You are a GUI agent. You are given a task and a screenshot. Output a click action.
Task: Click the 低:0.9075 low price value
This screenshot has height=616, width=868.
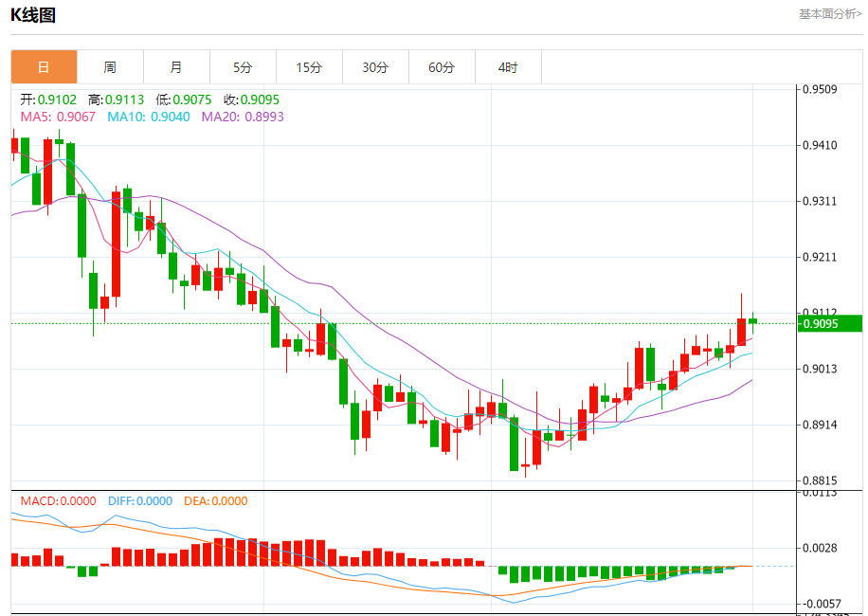[x=183, y=100]
